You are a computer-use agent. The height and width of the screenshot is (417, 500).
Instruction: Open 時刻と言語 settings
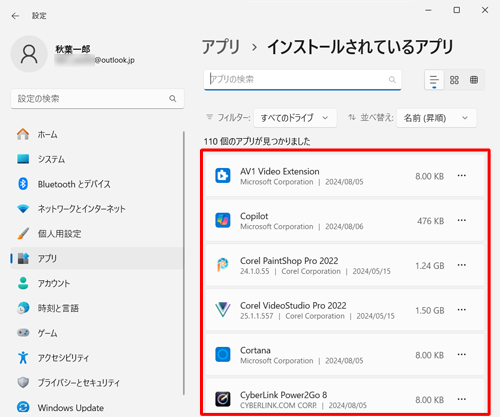point(97,308)
